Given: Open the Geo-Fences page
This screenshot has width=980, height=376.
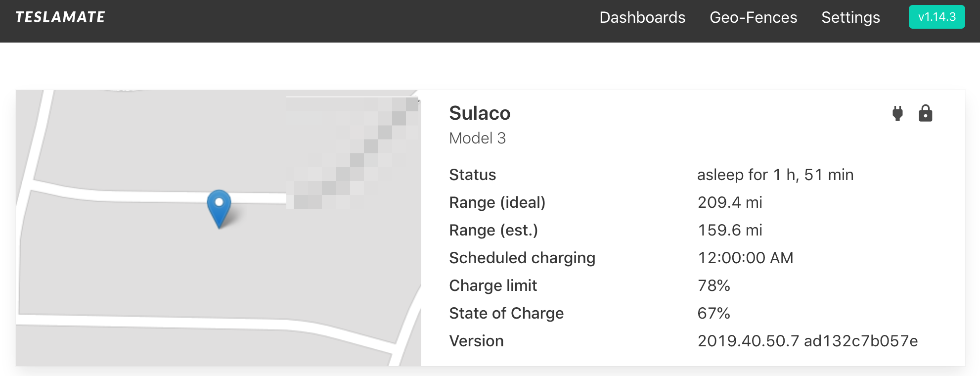Looking at the screenshot, I should 753,17.
